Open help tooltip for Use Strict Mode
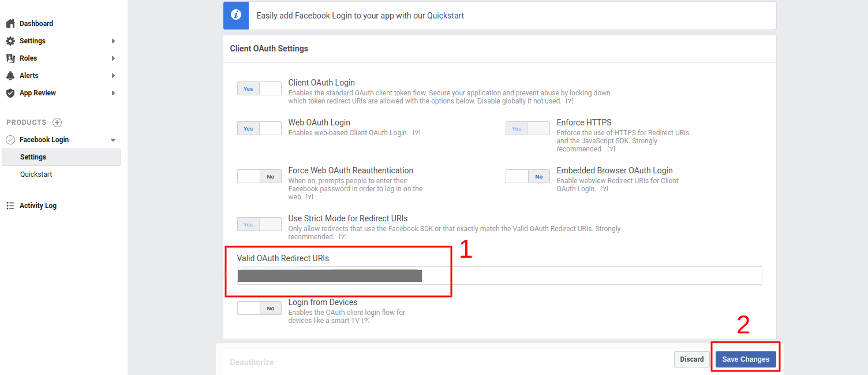The image size is (868, 375). click(343, 237)
